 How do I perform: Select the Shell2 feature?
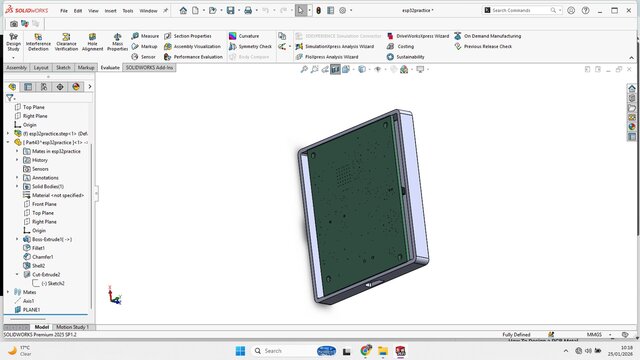point(34,266)
